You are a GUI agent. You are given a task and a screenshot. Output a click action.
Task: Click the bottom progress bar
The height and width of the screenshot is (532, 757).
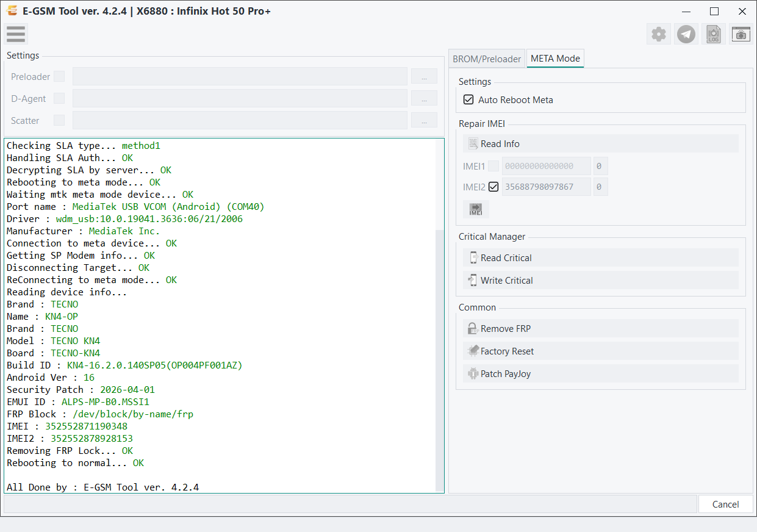pos(350,504)
